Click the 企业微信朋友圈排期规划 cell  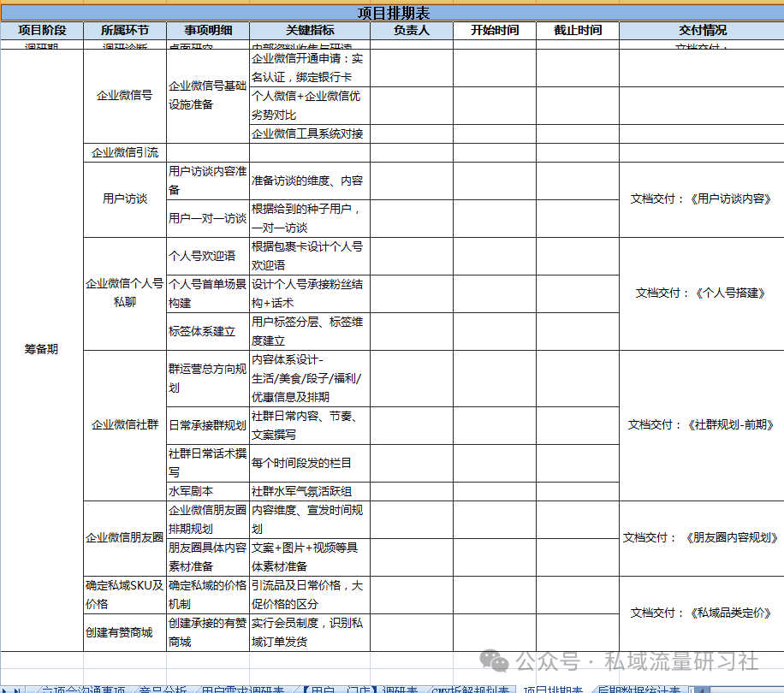(208, 519)
